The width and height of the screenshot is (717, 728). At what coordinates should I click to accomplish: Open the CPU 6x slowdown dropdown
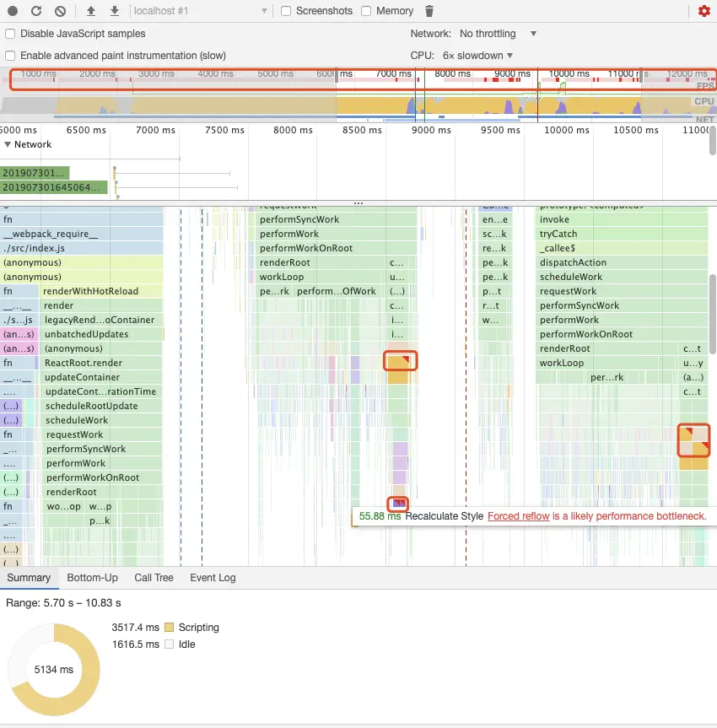(x=477, y=55)
